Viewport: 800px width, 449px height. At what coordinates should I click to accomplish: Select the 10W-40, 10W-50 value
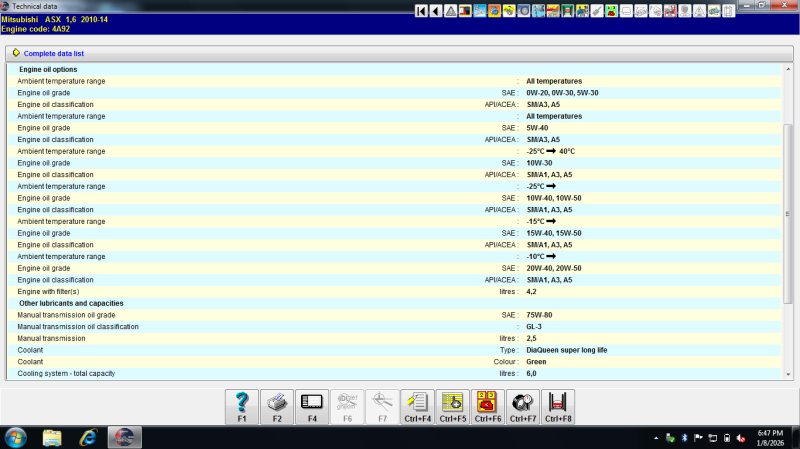coord(554,198)
